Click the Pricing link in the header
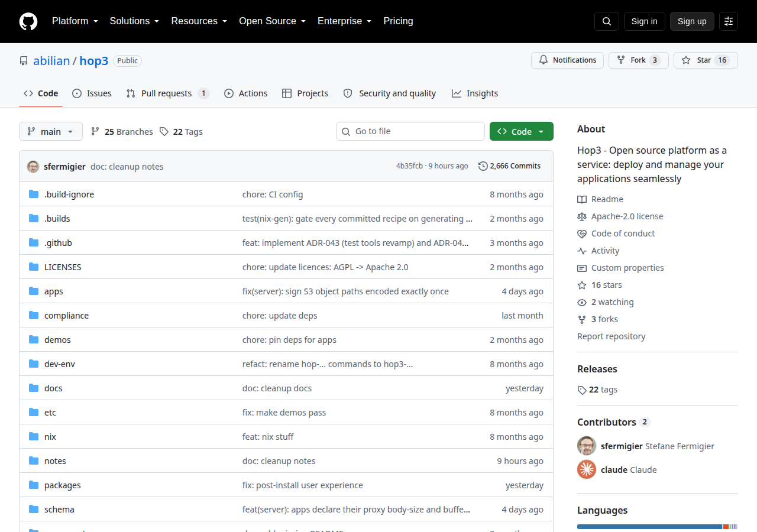Image resolution: width=757 pixels, height=532 pixels. tap(399, 21)
